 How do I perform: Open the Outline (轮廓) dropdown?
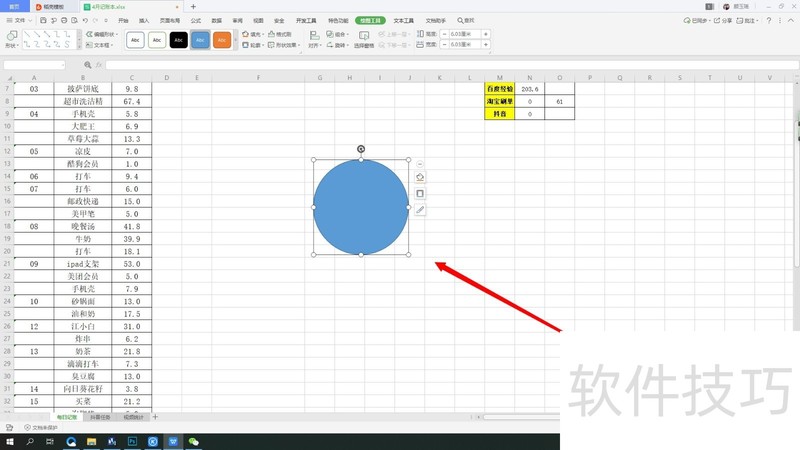pos(253,45)
